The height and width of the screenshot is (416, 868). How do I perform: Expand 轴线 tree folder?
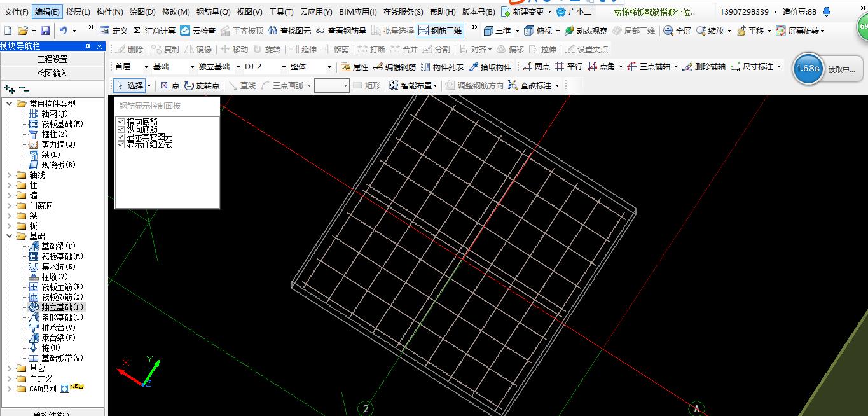9,175
